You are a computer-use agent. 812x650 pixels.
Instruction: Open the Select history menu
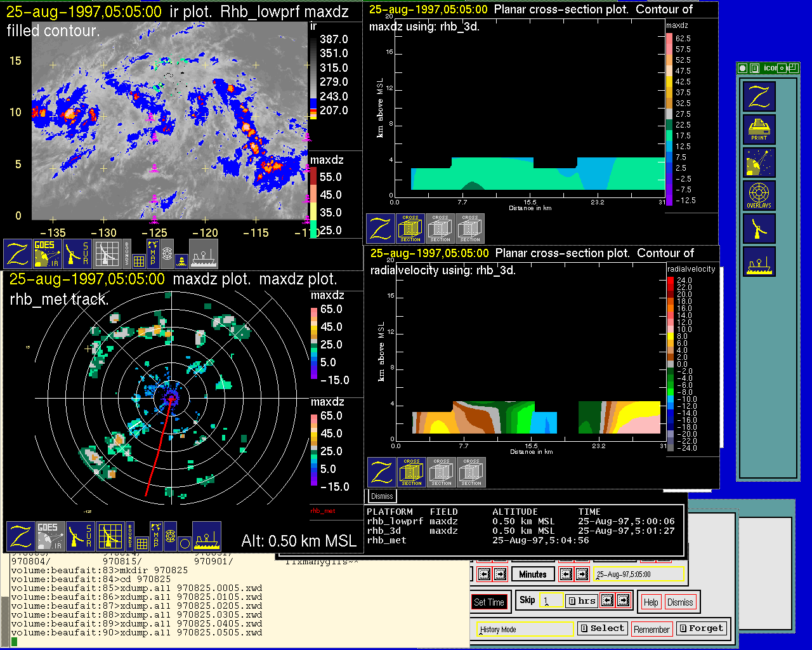pyautogui.click(x=602, y=628)
